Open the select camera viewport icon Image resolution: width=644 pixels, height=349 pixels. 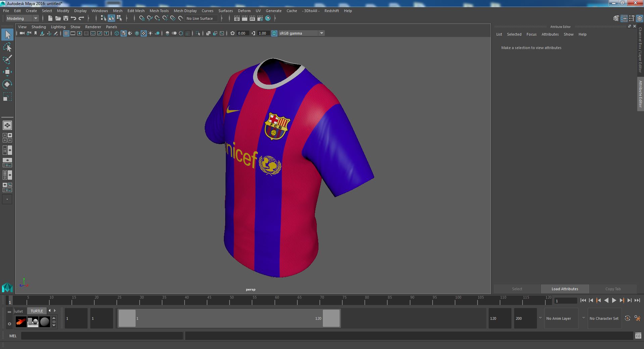click(x=22, y=33)
